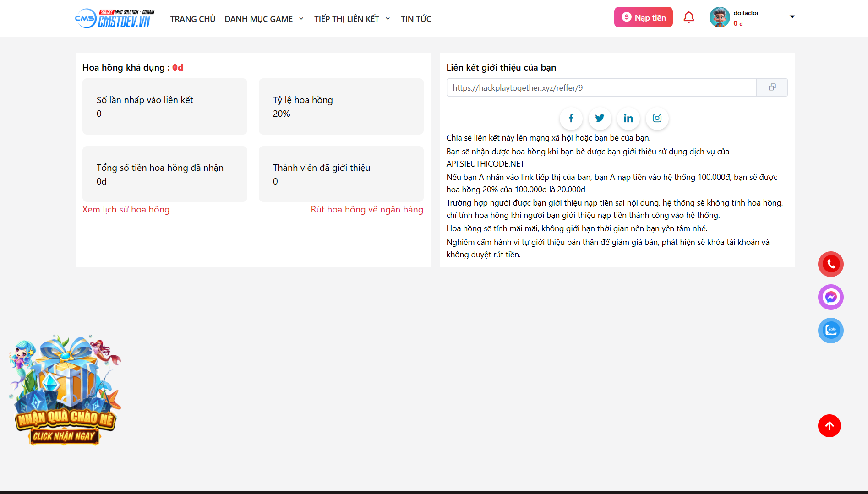Open the notification bell
Screen dimensions: 868x494
point(688,17)
